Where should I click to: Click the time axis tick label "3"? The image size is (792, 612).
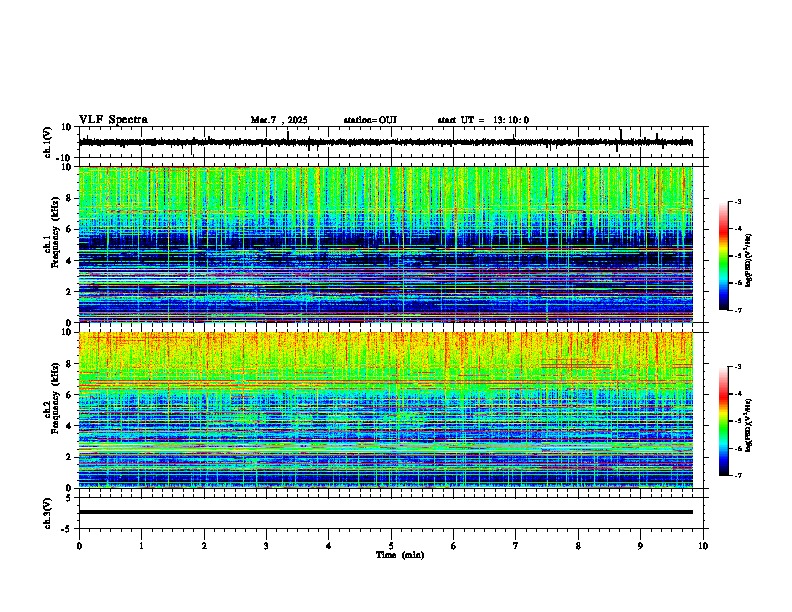pyautogui.click(x=266, y=546)
